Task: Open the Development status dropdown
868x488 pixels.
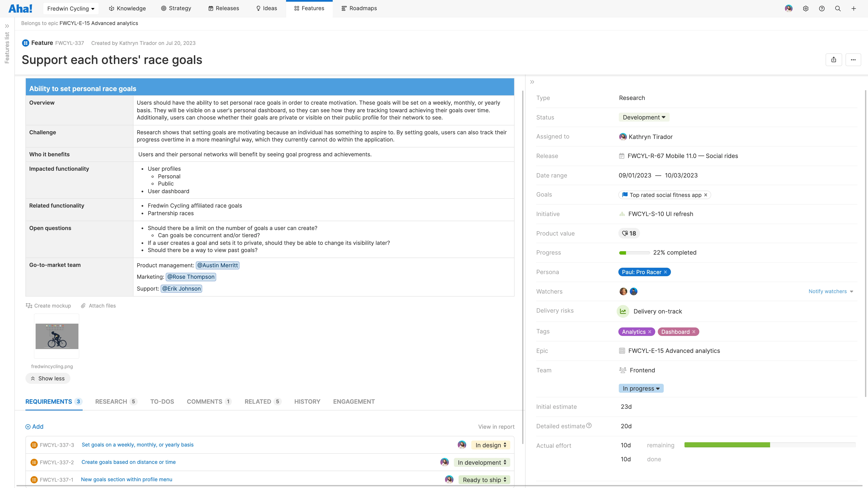Action: click(644, 117)
